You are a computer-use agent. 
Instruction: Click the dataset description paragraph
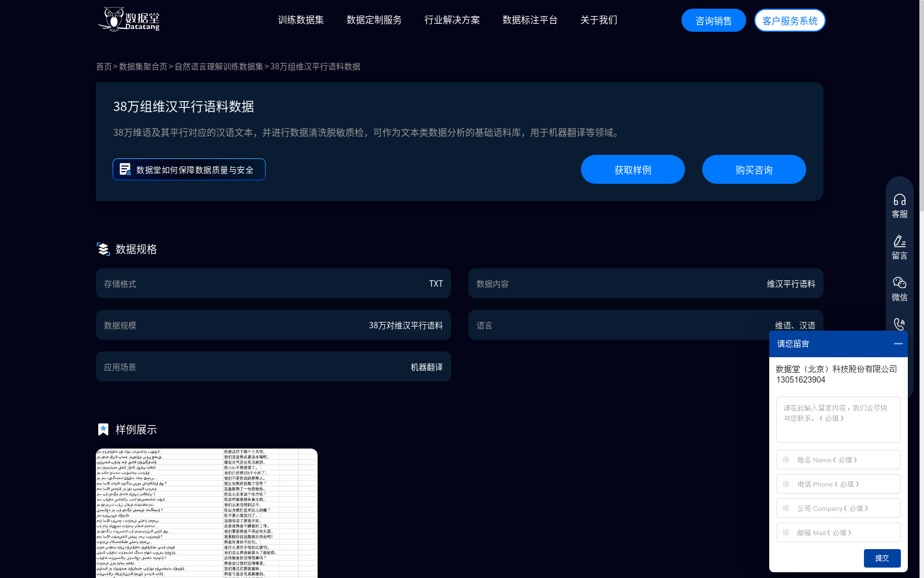click(367, 132)
